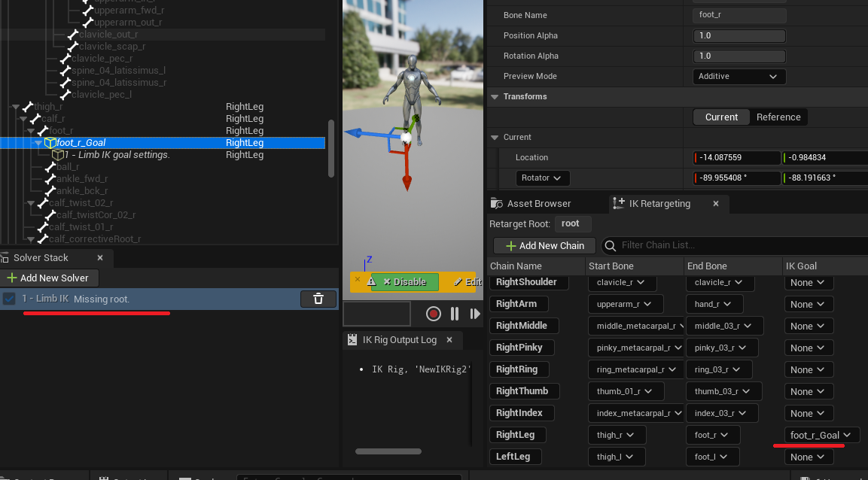Select the Solver Stack tab
This screenshot has height=480, width=868.
click(41, 258)
